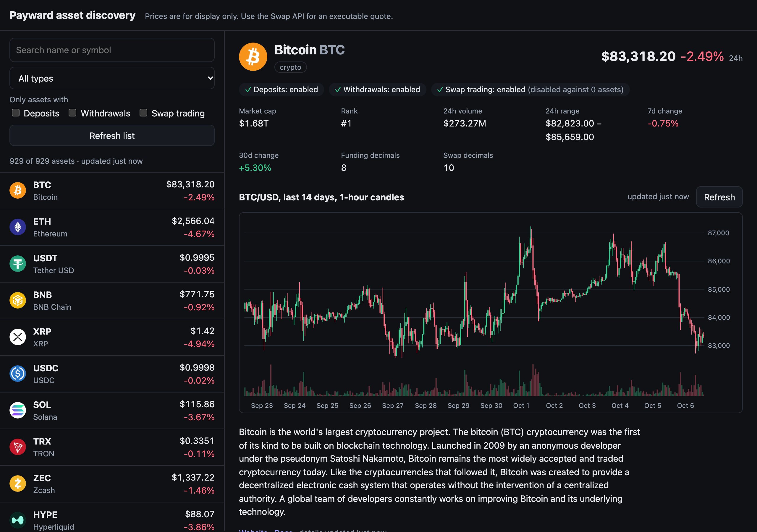This screenshot has width=757, height=532.
Task: Tick the Withdrawals filter checkbox
Action: [x=72, y=113]
